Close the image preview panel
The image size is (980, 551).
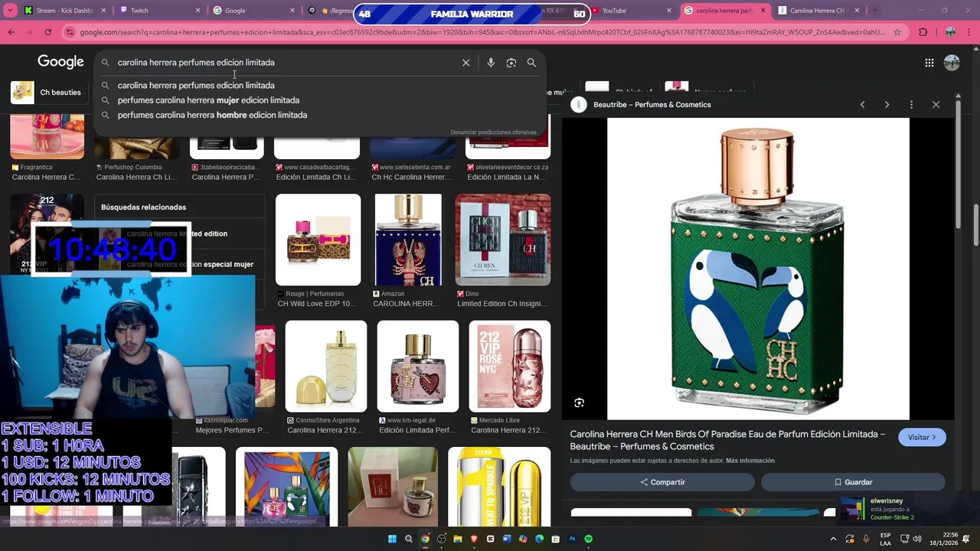point(936,105)
